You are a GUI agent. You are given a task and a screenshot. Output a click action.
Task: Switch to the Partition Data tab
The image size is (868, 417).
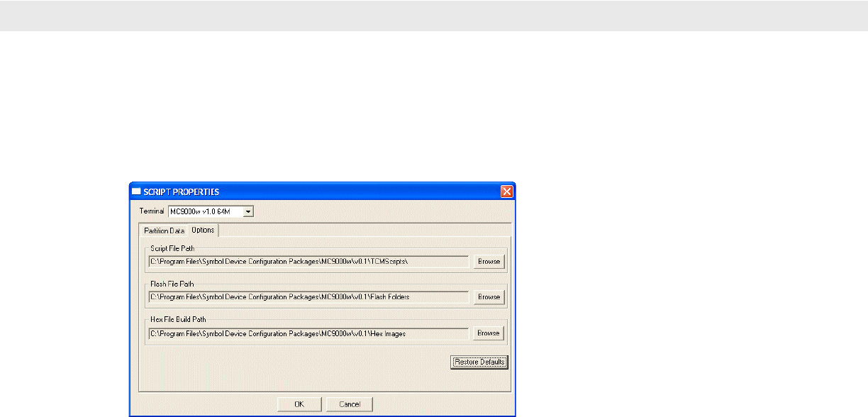tap(164, 230)
